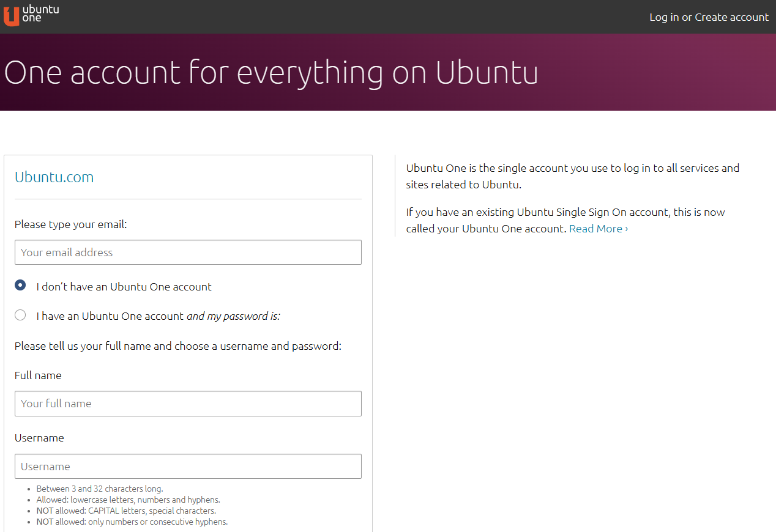The image size is (776, 532).
Task: Click "existing Ubuntu Single Sign On account" paragraph
Action: tap(565, 220)
